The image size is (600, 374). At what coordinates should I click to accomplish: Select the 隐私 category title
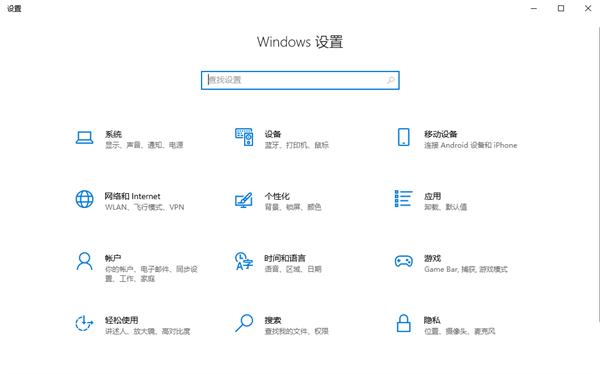coord(432,320)
